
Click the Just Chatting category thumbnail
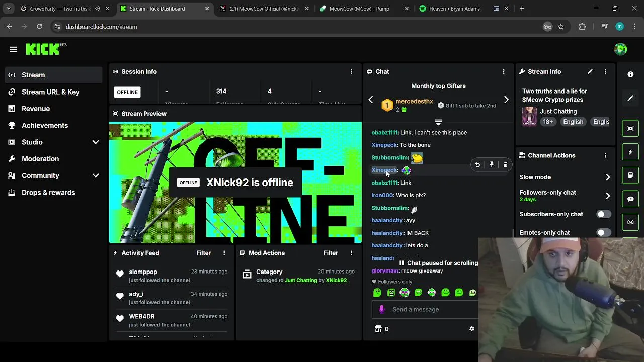click(529, 116)
